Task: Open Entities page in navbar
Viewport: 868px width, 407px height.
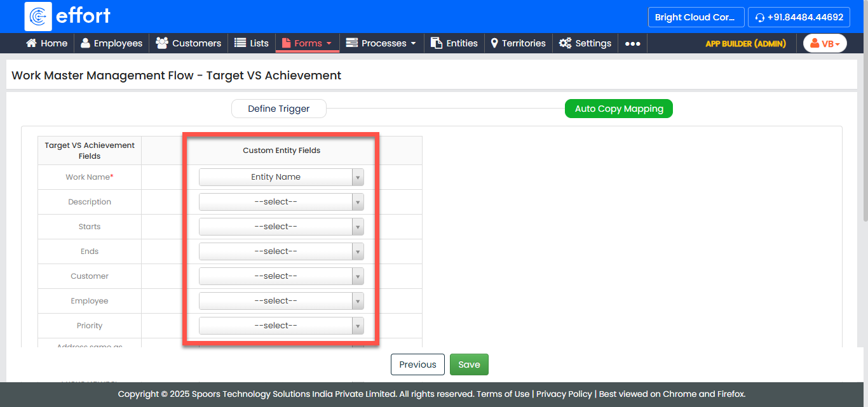Action: 454,43
